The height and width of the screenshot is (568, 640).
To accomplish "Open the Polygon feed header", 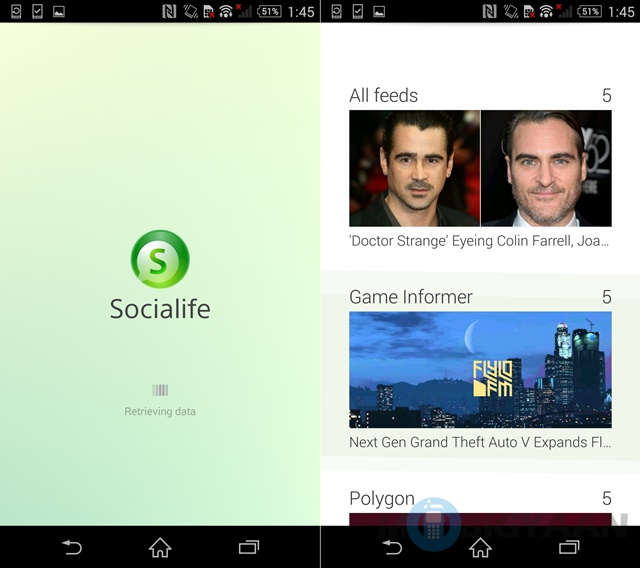I will pos(382,499).
